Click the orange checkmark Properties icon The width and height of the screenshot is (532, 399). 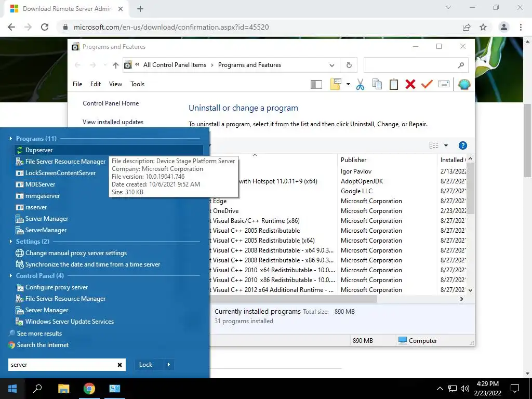[x=427, y=84]
